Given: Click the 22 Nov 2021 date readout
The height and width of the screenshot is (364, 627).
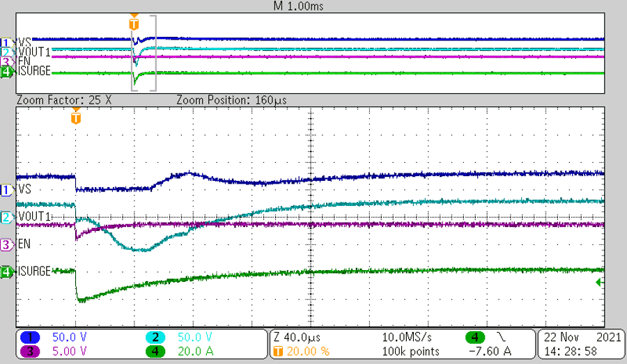Looking at the screenshot, I should pos(582,338).
